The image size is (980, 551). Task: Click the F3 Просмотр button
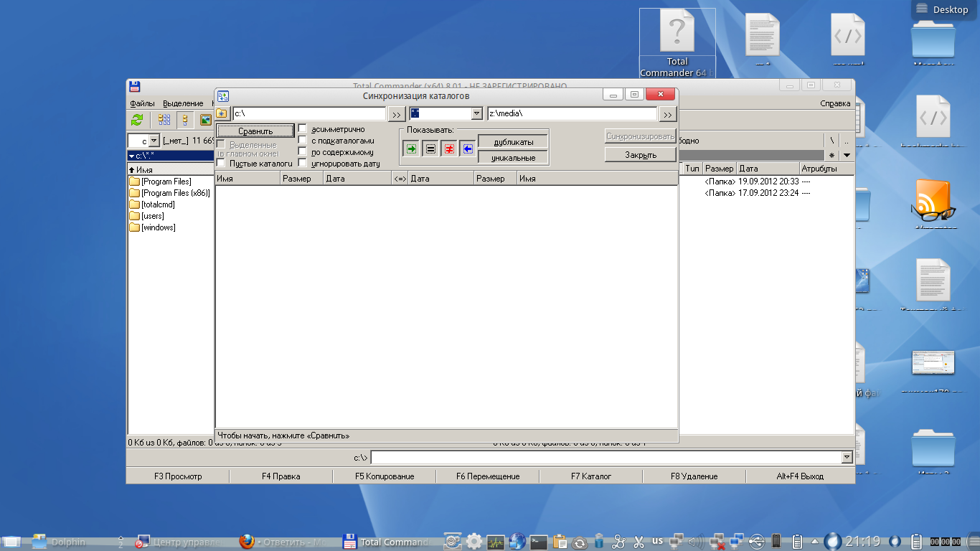pos(178,476)
